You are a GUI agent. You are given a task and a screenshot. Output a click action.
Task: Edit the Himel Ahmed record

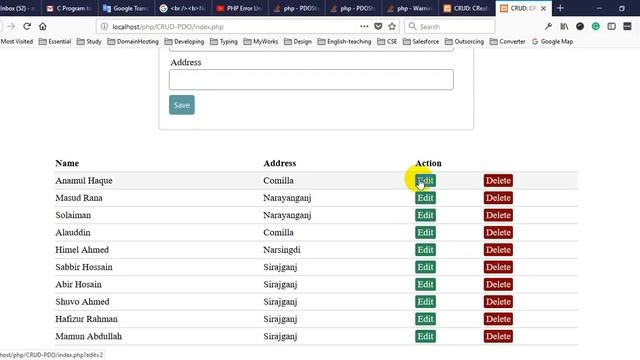tap(425, 250)
